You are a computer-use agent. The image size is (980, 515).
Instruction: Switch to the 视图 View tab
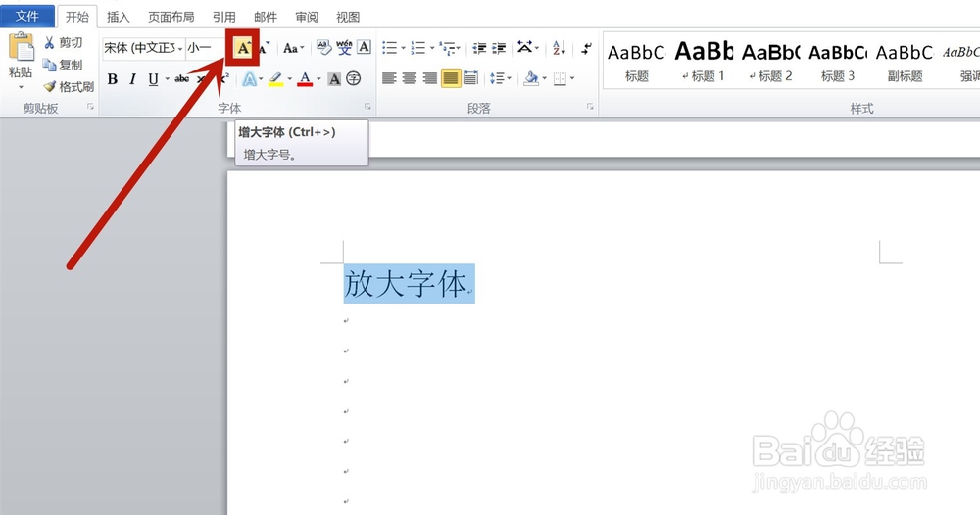[x=348, y=17]
